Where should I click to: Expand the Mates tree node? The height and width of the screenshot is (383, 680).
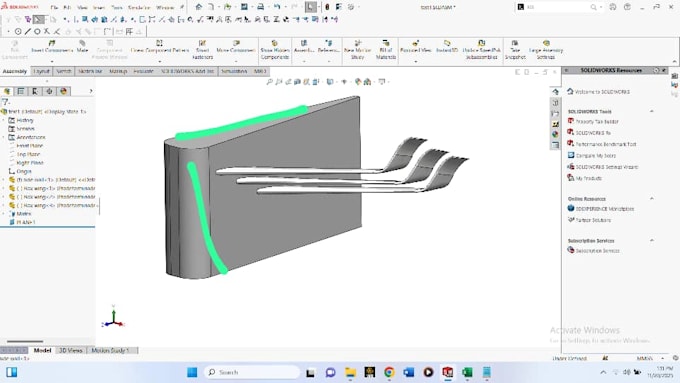tap(4, 213)
